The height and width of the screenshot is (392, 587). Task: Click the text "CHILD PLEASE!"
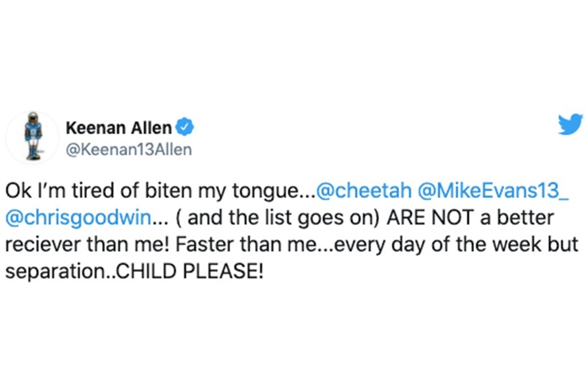[x=190, y=271]
